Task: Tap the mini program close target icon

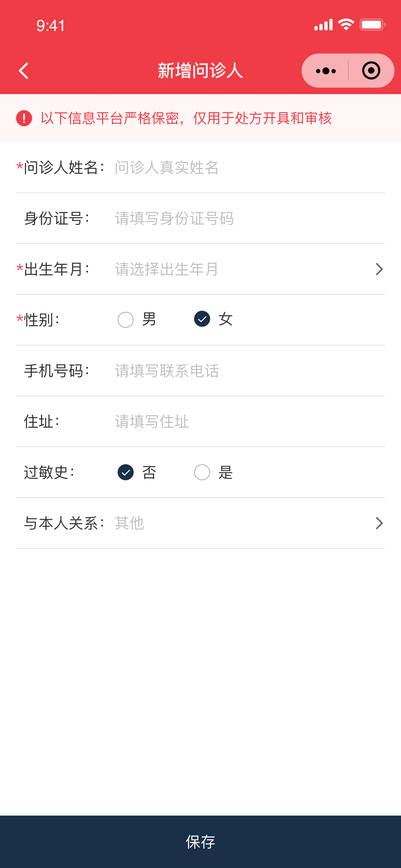Action: click(x=371, y=71)
